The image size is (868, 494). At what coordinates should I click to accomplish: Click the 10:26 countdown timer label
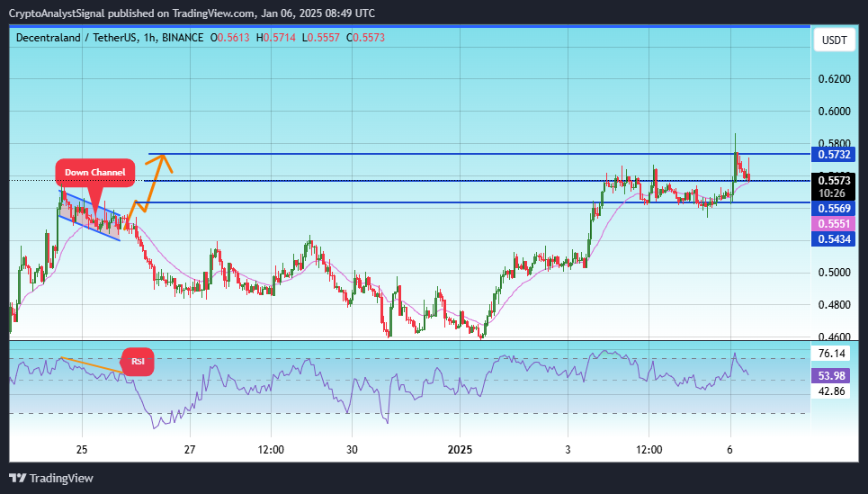pyautogui.click(x=832, y=193)
